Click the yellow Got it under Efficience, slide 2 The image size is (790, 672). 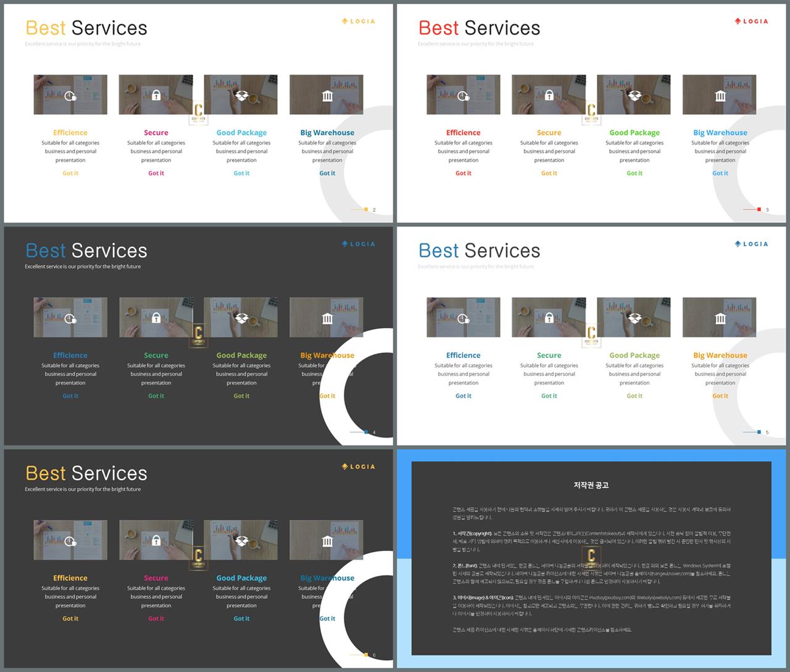click(70, 173)
